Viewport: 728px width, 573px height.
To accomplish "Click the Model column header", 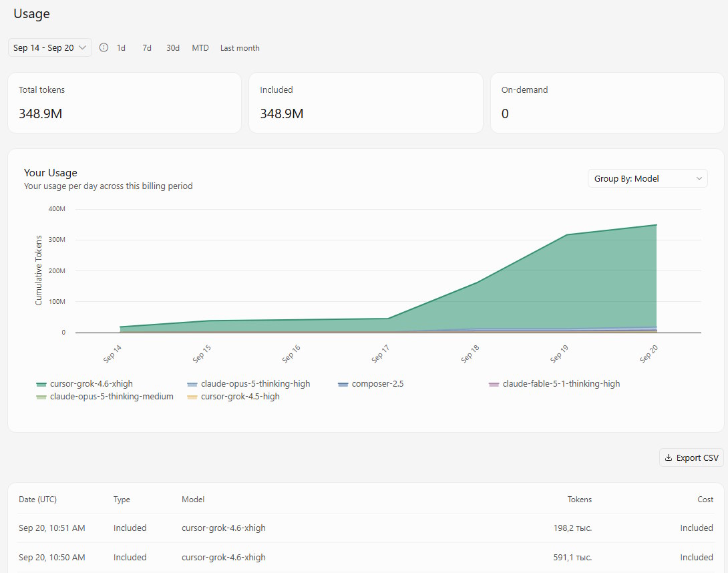I will point(193,499).
